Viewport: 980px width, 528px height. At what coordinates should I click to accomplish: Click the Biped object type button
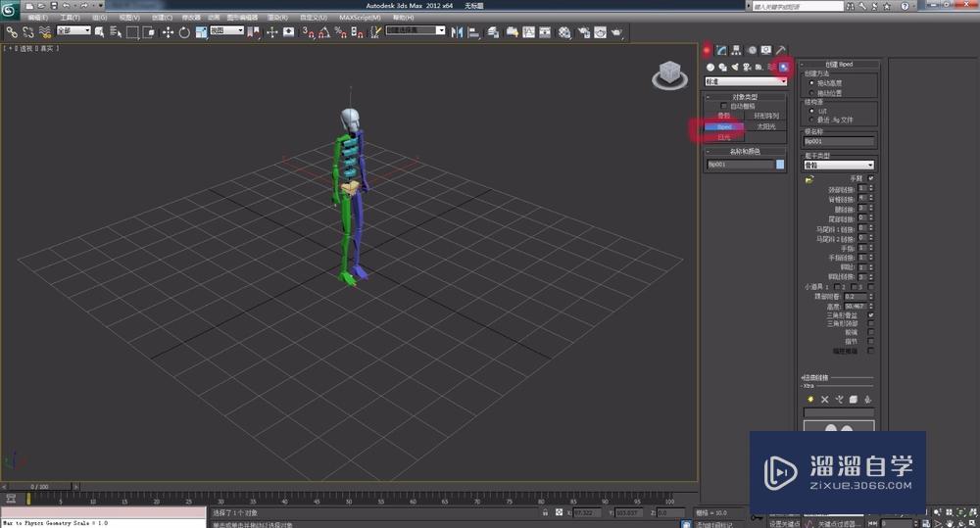(724, 126)
